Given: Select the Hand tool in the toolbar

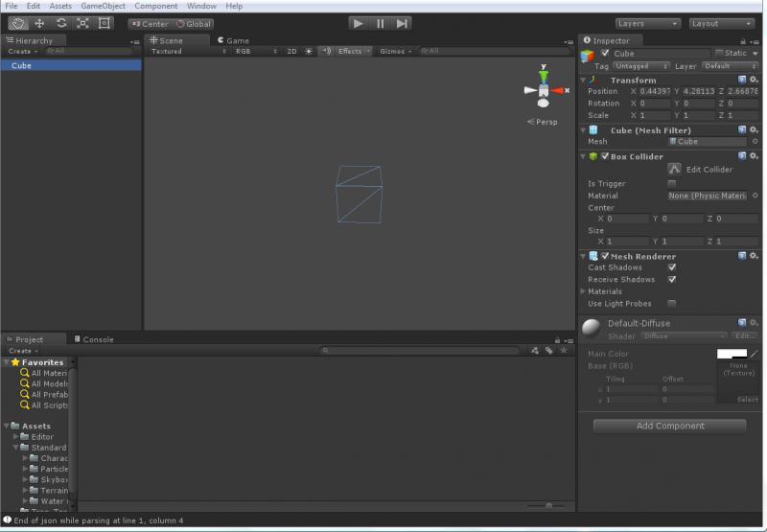Looking at the screenshot, I should [x=17, y=23].
